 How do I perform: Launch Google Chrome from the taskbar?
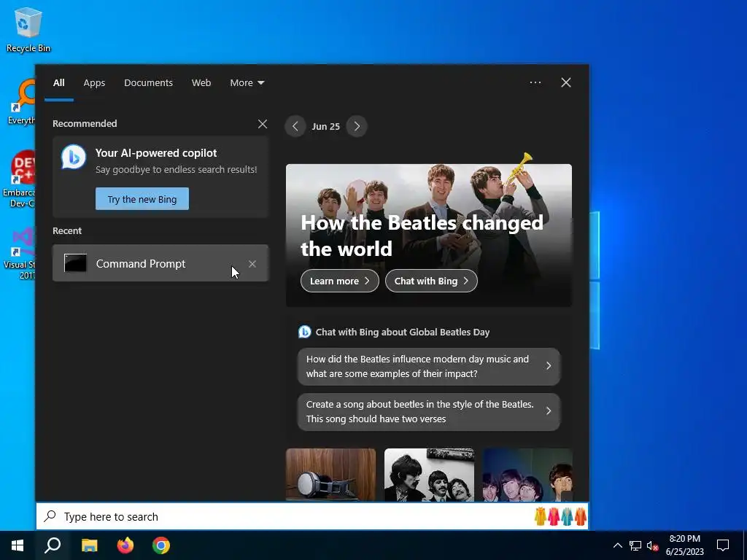161,545
